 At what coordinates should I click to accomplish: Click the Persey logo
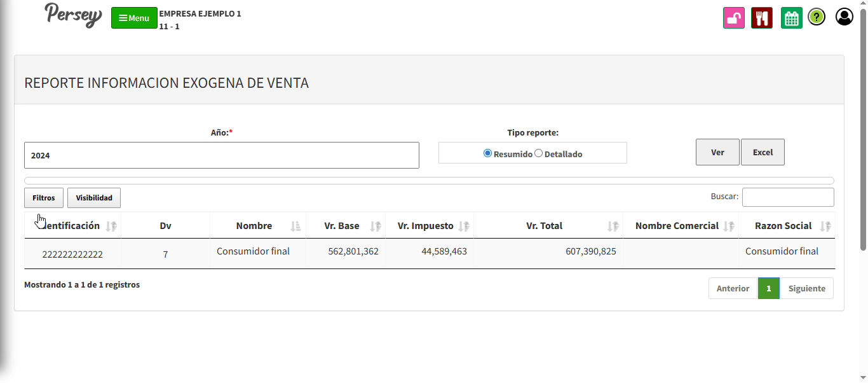click(x=73, y=15)
